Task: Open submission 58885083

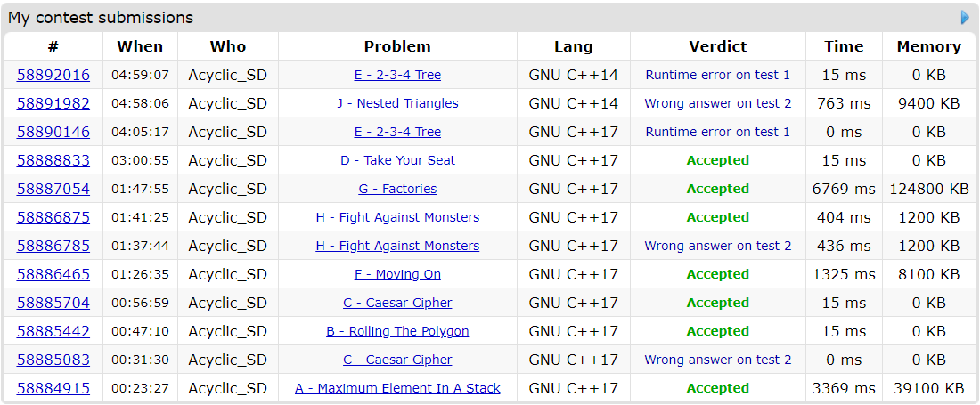Action: coord(53,360)
